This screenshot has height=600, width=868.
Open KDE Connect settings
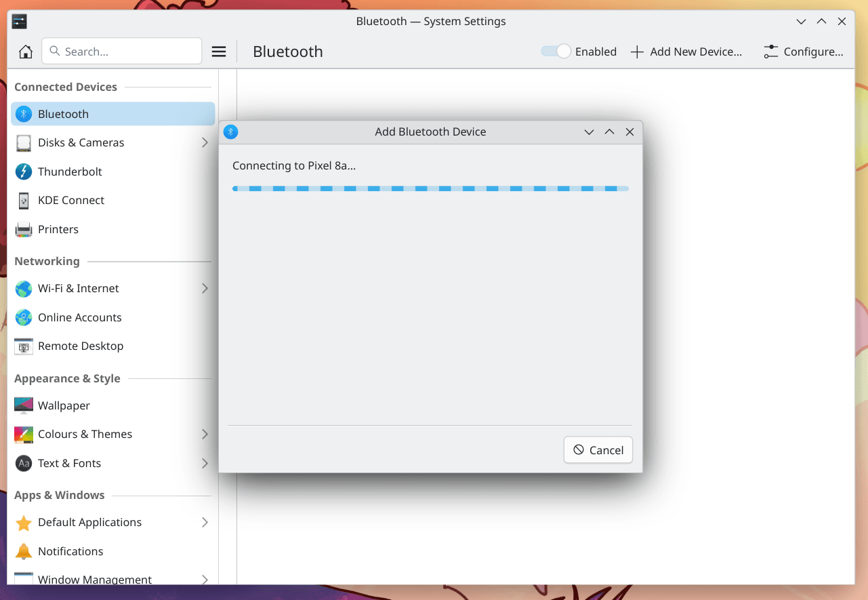[23, 200]
